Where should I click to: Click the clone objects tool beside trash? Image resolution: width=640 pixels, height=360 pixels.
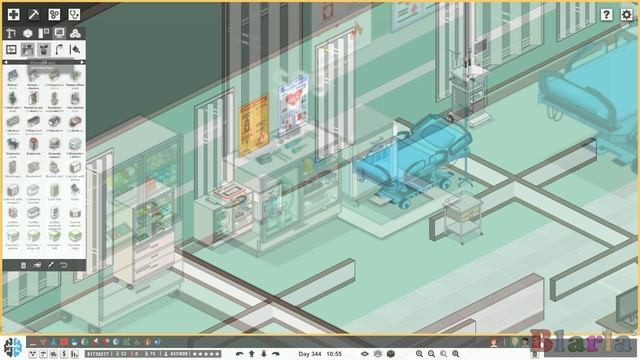click(x=37, y=265)
